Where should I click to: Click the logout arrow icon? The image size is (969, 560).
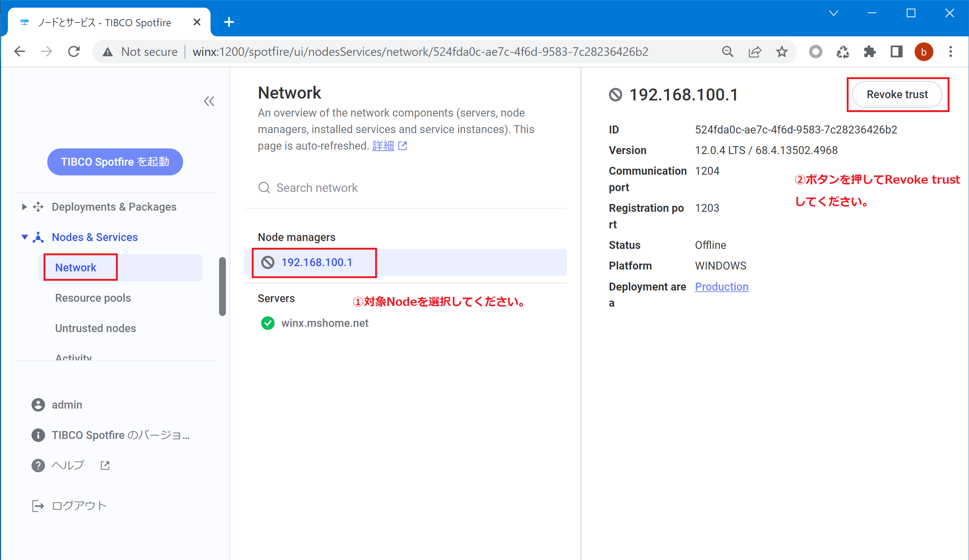(x=38, y=506)
